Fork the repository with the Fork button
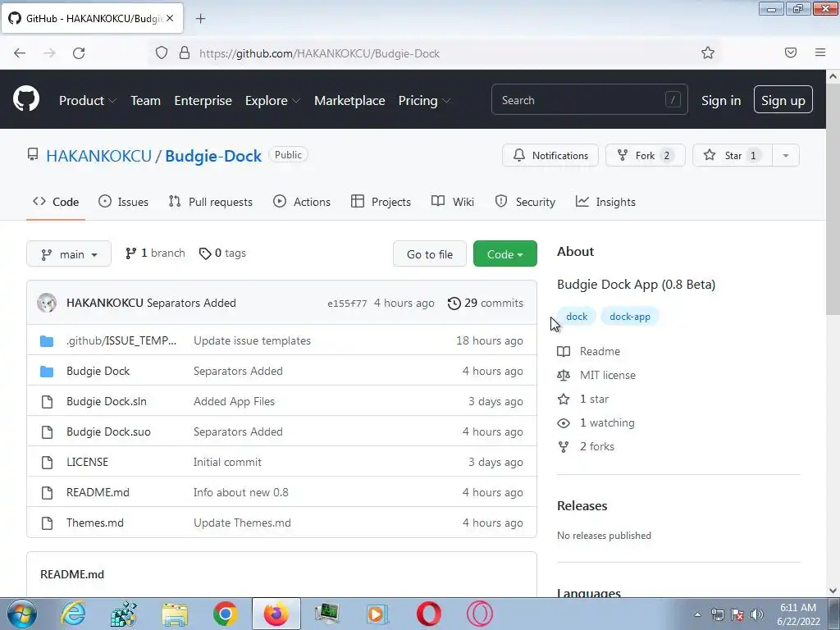This screenshot has height=630, width=840. (x=646, y=155)
